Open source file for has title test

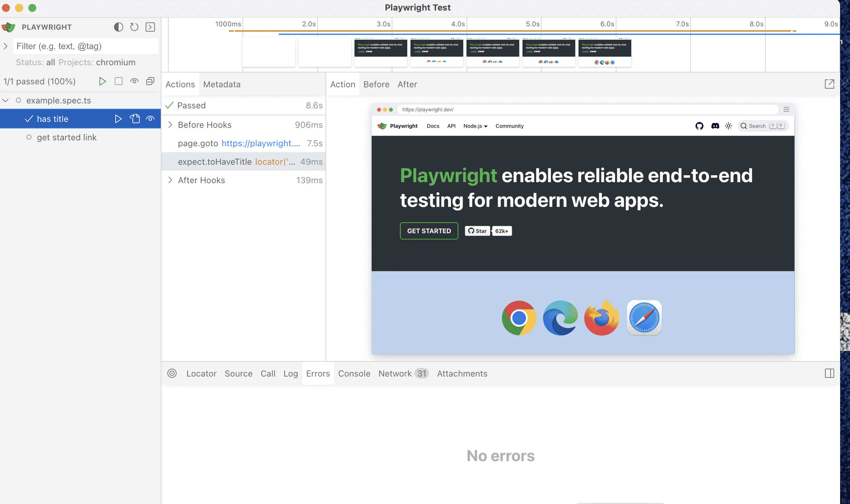click(x=134, y=119)
